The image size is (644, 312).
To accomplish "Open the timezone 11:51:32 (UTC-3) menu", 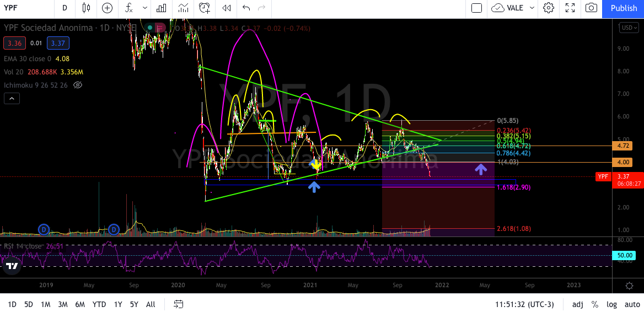I will 524,305.
